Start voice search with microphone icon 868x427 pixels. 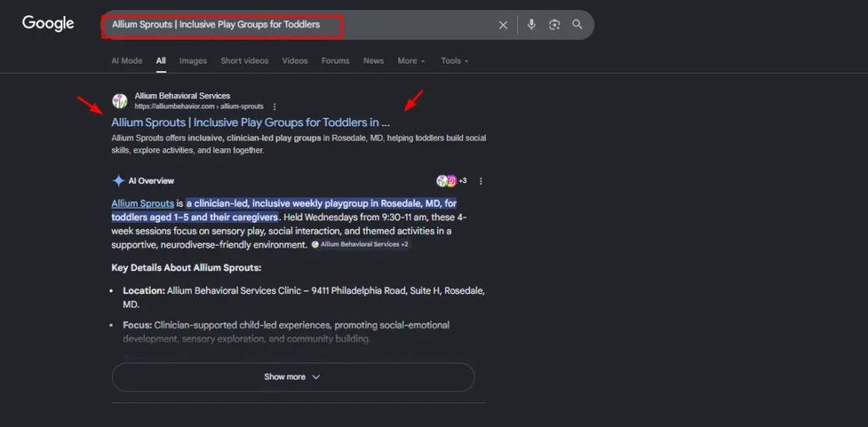[x=531, y=25]
